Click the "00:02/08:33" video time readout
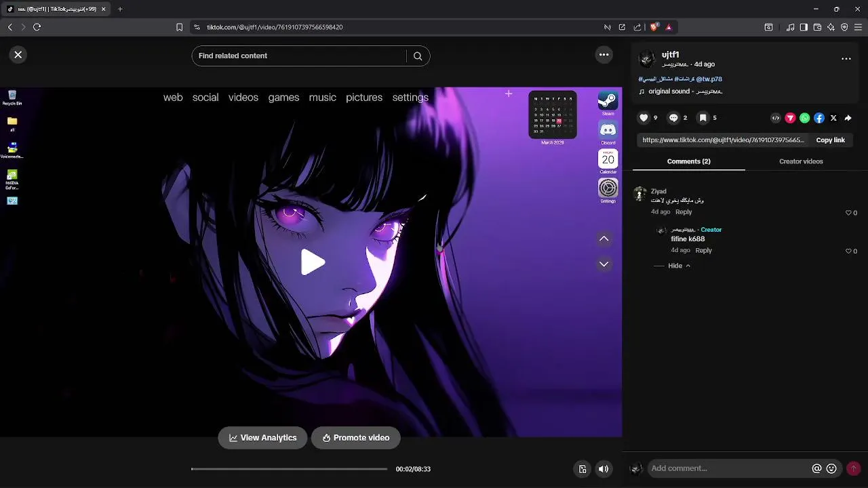Image resolution: width=868 pixels, height=488 pixels. coord(413,469)
